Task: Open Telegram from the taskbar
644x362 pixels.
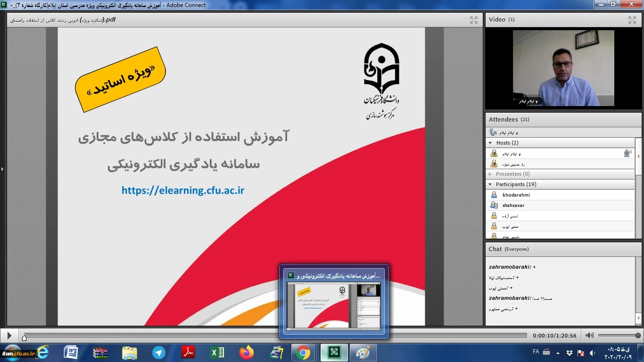Action: [159, 353]
